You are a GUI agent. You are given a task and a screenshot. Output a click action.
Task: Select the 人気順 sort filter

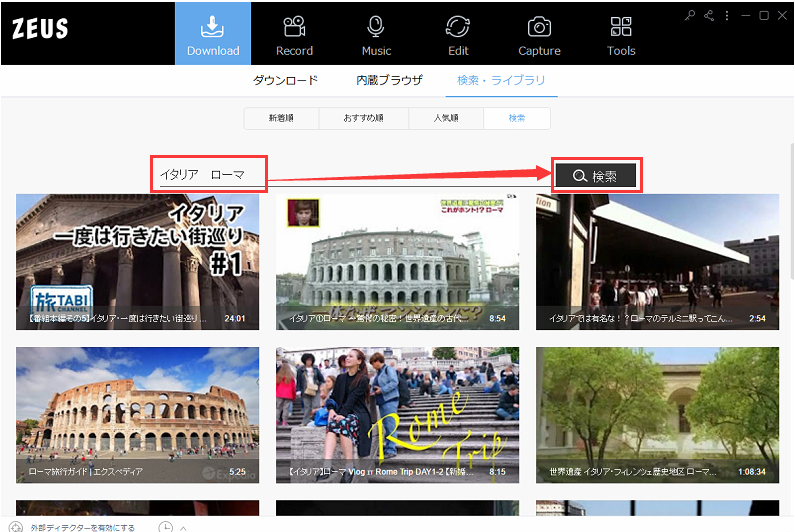pos(446,118)
